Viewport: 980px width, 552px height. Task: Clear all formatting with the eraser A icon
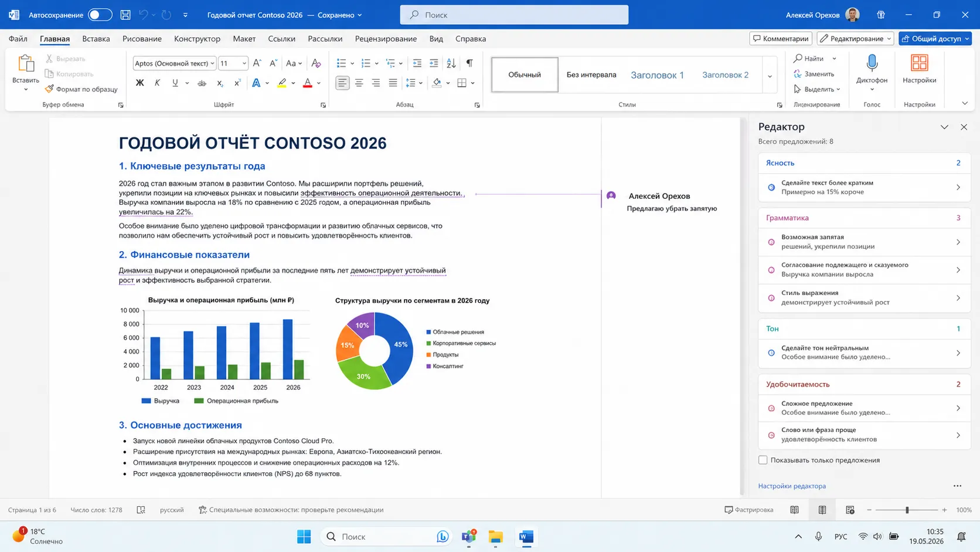[x=316, y=63]
